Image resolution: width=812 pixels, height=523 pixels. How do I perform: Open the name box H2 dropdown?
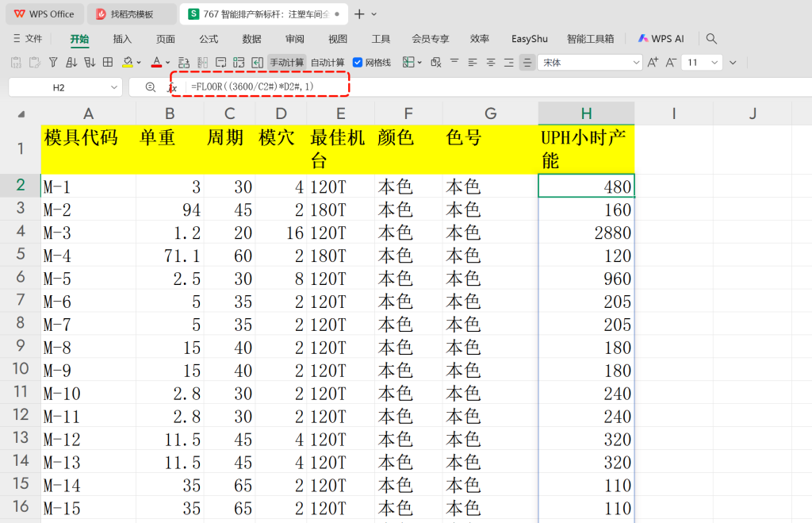(x=114, y=87)
